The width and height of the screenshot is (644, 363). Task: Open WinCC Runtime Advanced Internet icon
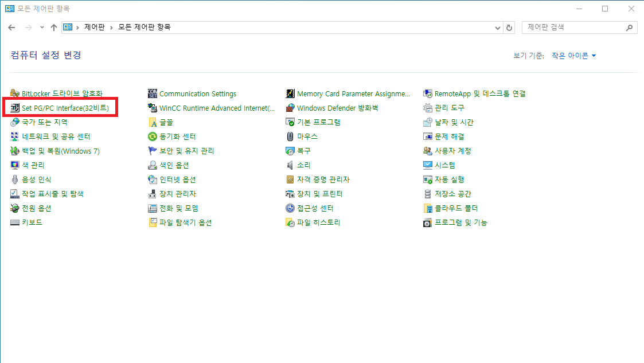pyautogui.click(x=153, y=108)
